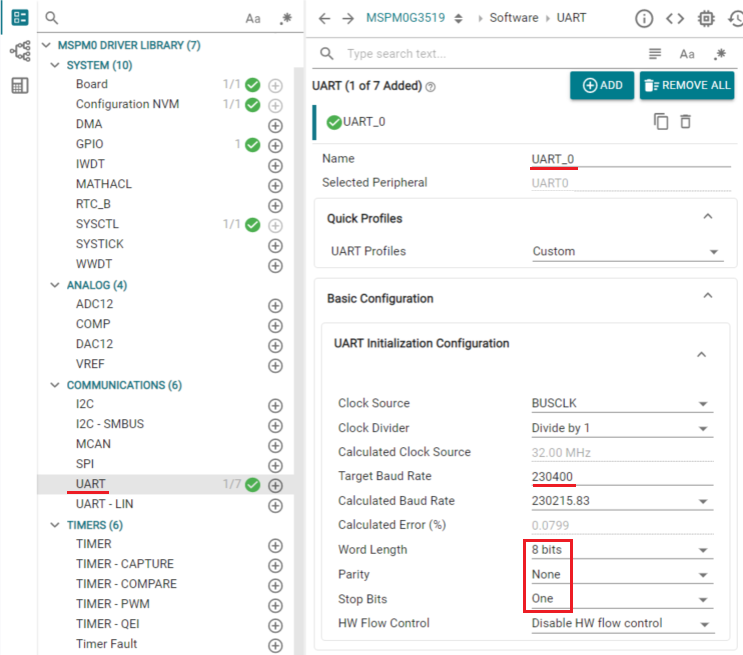The height and width of the screenshot is (655, 743).
Task: Open the UART Profiles dropdown
Action: point(626,251)
